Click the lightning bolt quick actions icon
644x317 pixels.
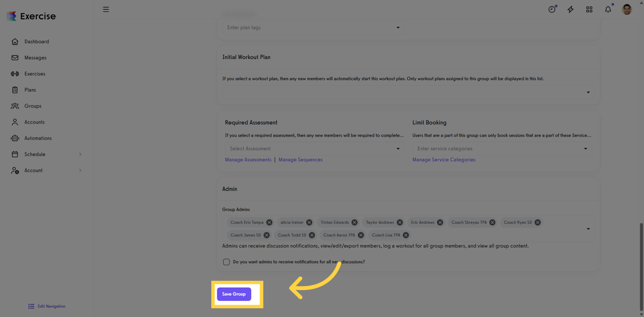pyautogui.click(x=570, y=9)
